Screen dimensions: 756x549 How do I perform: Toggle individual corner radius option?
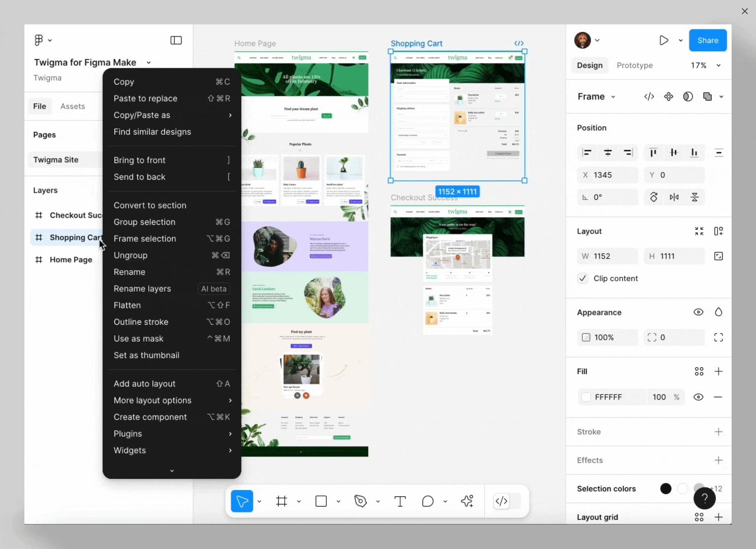point(718,338)
